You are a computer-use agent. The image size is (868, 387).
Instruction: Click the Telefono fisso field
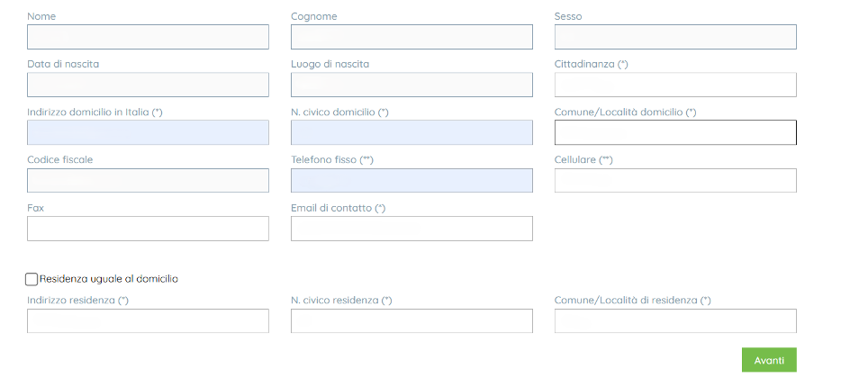click(411, 180)
